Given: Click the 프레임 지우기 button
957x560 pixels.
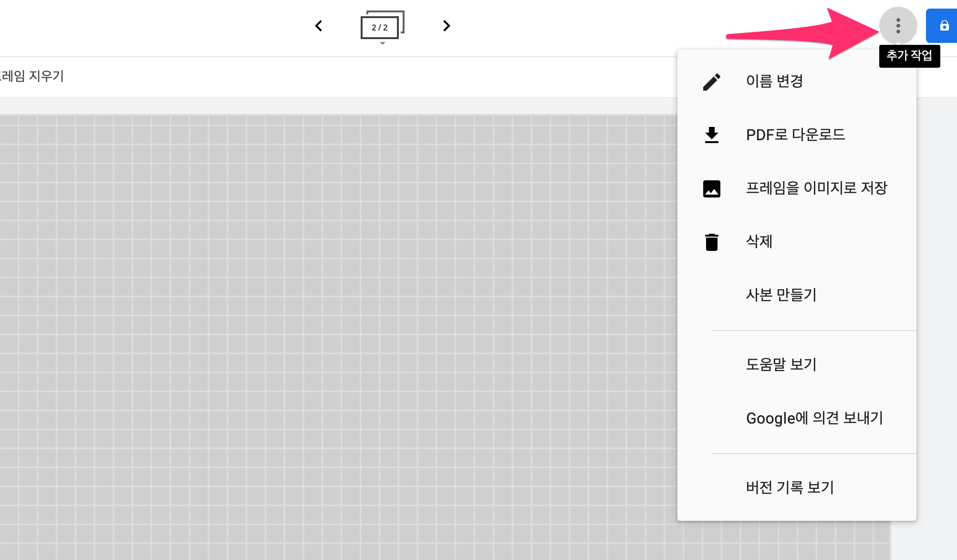Looking at the screenshot, I should coord(32,76).
